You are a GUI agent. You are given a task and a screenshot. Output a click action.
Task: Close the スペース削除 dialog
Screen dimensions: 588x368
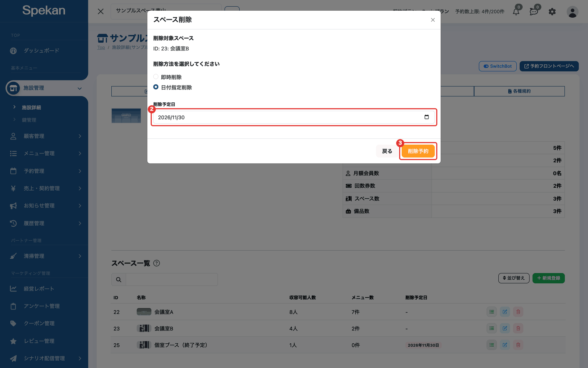point(433,20)
